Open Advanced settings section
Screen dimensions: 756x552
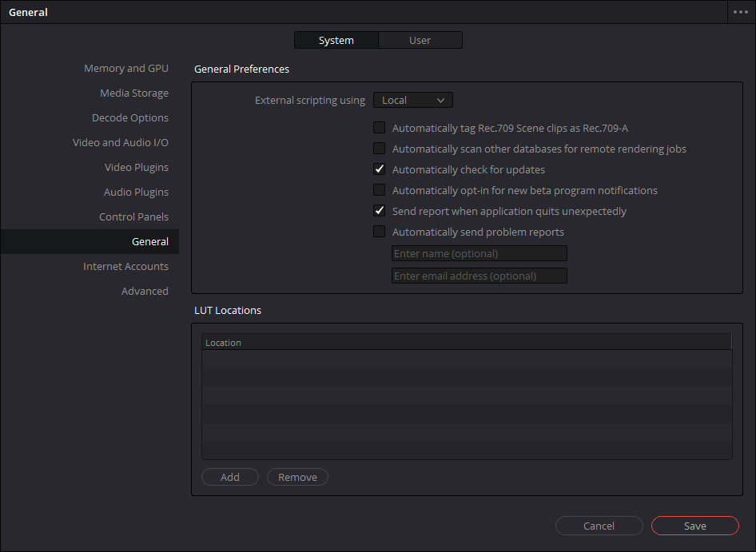(x=145, y=292)
